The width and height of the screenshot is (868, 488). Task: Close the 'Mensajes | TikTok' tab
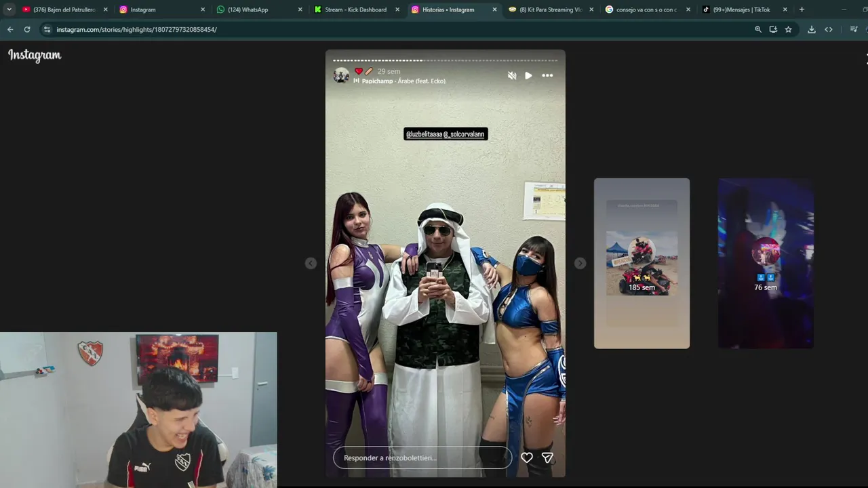(x=785, y=9)
